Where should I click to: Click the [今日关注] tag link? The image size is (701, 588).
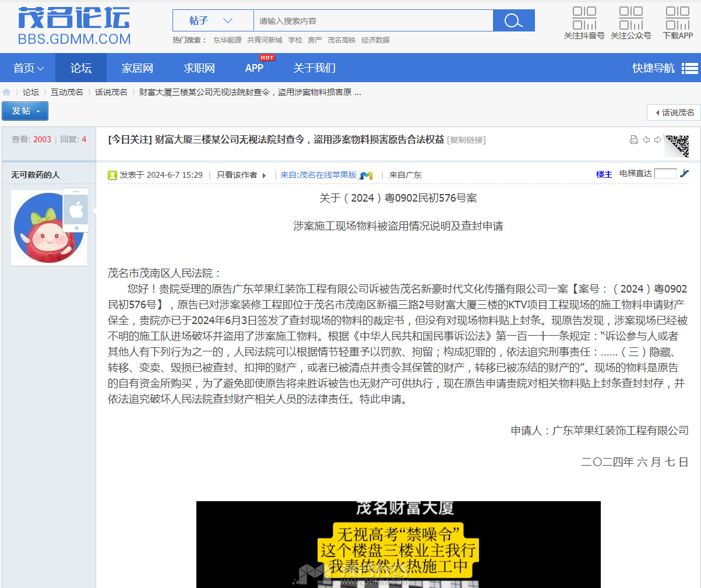[x=130, y=139]
